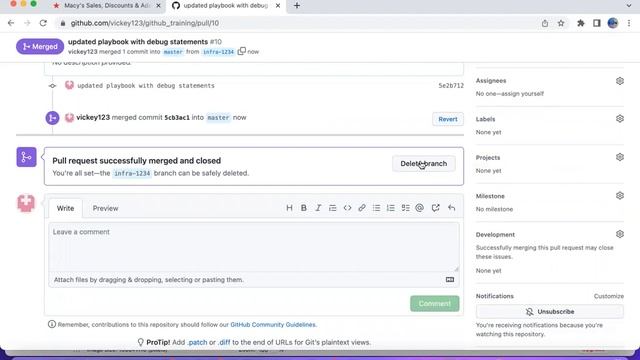The image size is (640, 360).
Task: Open the browser extensions puzzle icon
Action: coord(580,23)
